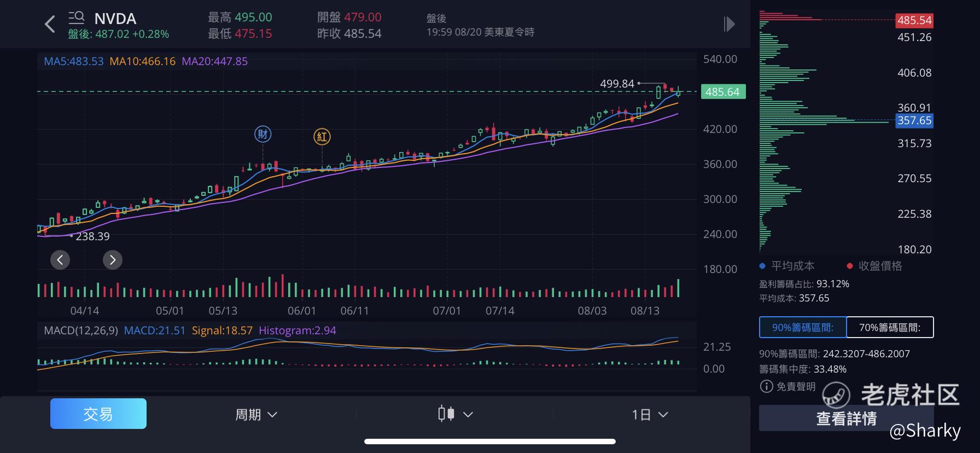This screenshot has width=980, height=453.
Task: Click the Histogram:2.94 label
Action: 297,330
